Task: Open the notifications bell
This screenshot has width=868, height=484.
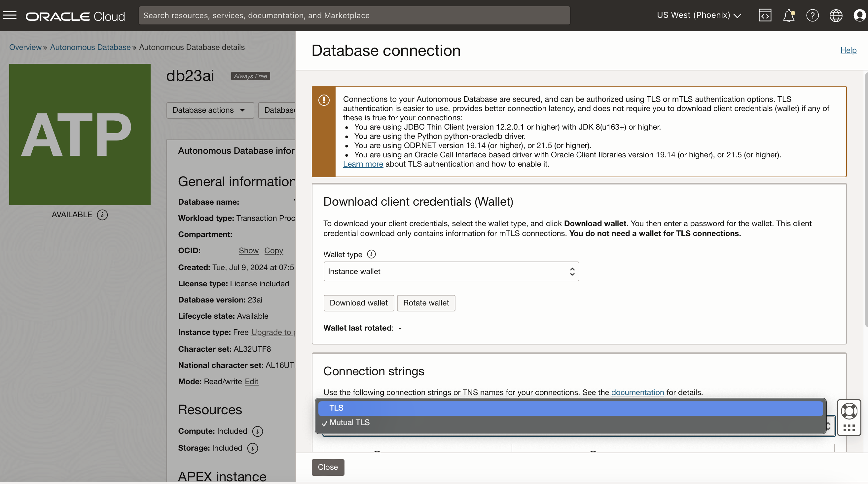Action: [788, 16]
